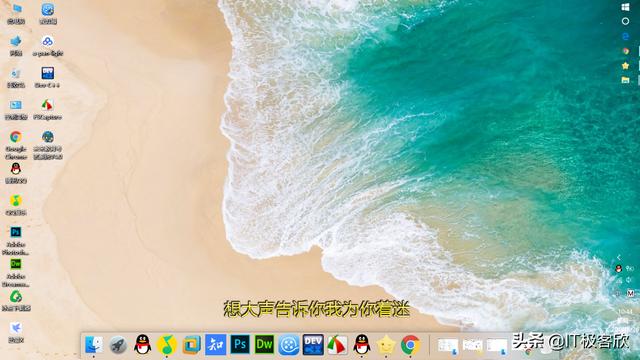
Task: Launch Dreamweaver from the dock
Action: 264,345
